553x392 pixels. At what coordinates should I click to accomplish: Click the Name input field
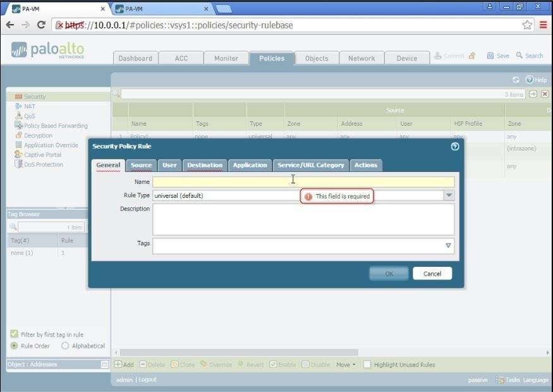[x=303, y=182]
